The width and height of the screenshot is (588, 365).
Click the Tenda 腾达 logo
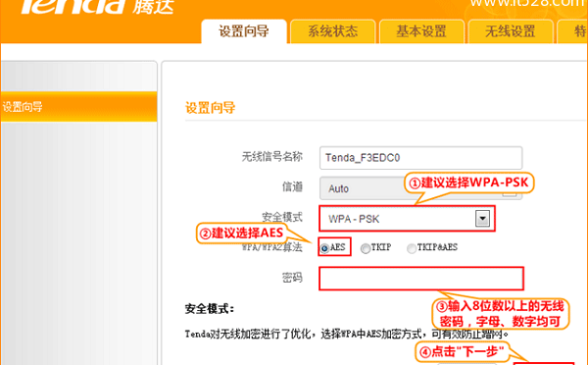(x=97, y=7)
